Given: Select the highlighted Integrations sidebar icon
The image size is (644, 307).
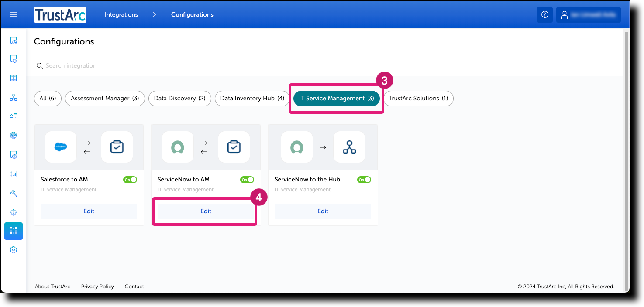Looking at the screenshot, I should 14,231.
